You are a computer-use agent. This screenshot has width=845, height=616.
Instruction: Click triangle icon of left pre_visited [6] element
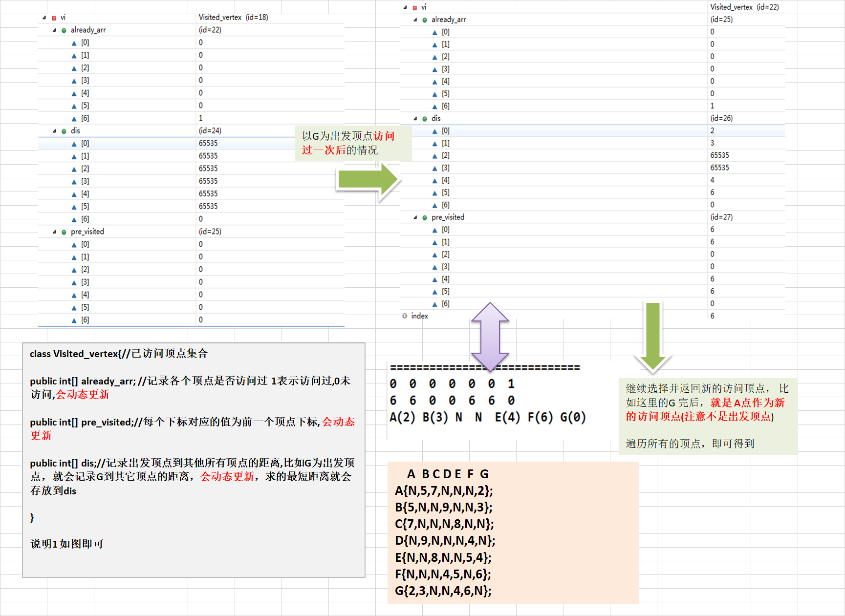pos(74,320)
